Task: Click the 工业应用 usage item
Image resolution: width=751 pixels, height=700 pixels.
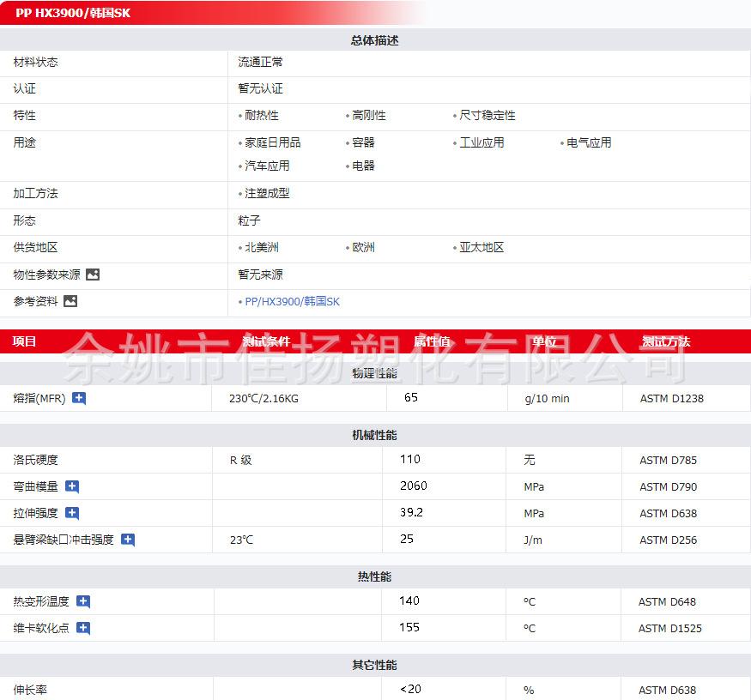Action: (x=481, y=142)
